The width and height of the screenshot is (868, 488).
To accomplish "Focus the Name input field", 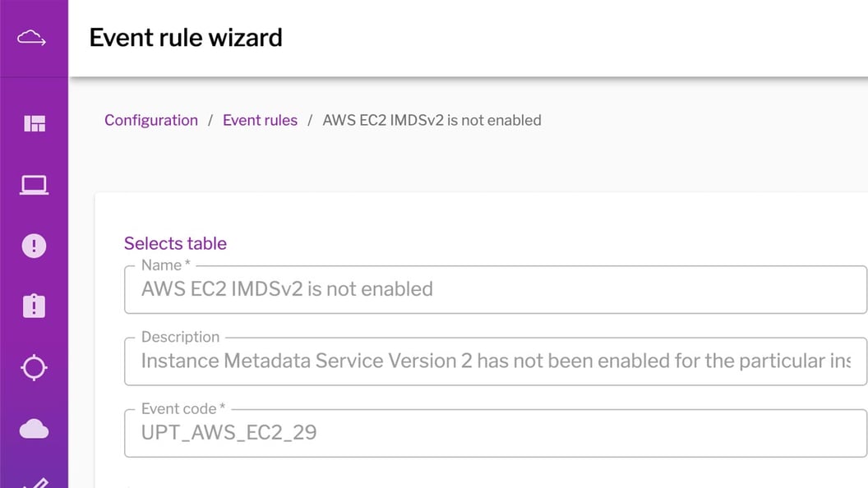I will coord(411,289).
